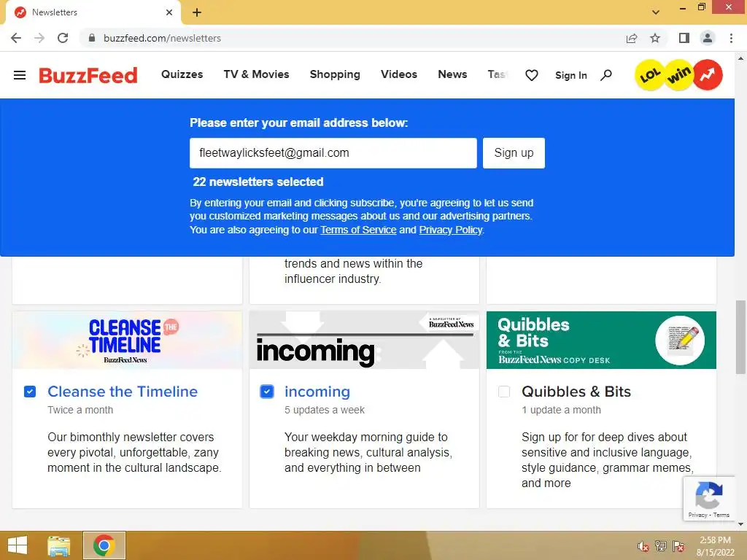This screenshot has width=747, height=560.
Task: Open the search magnifier icon
Action: pyautogui.click(x=606, y=75)
